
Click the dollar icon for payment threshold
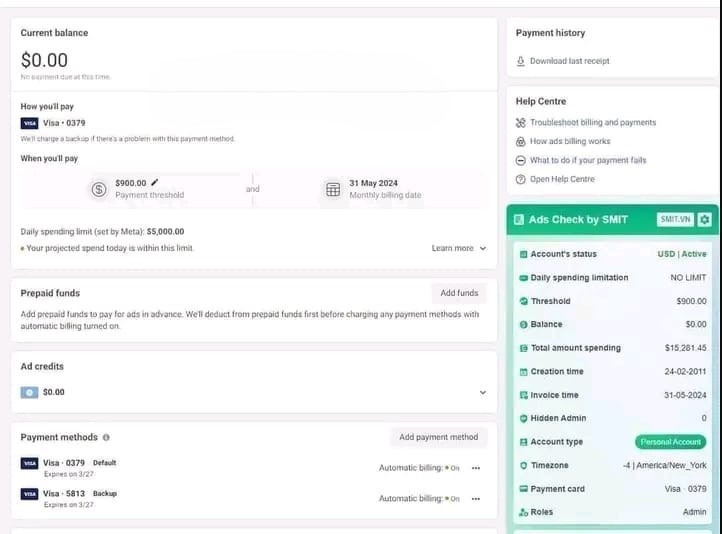pos(99,189)
